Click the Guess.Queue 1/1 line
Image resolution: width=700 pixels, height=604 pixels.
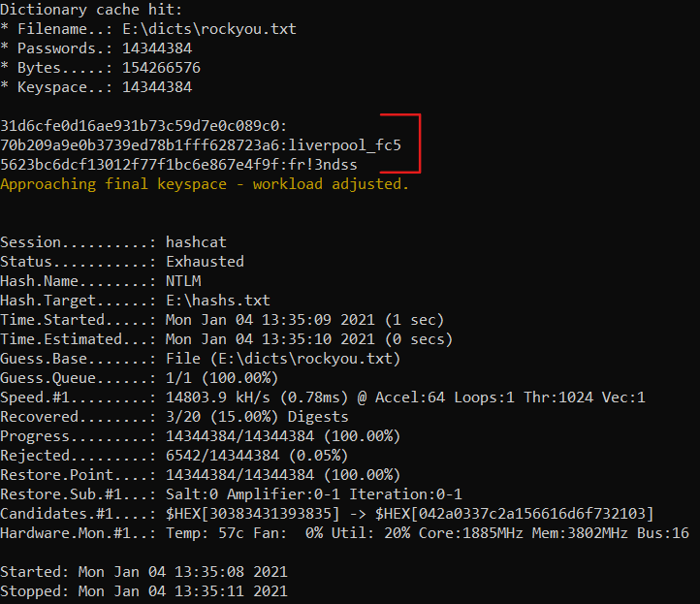tap(140, 378)
